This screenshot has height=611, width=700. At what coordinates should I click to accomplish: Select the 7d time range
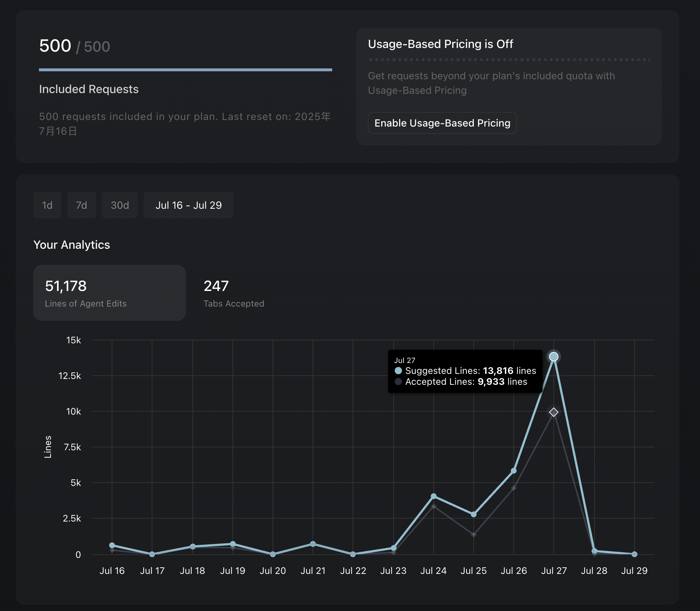[x=81, y=205]
